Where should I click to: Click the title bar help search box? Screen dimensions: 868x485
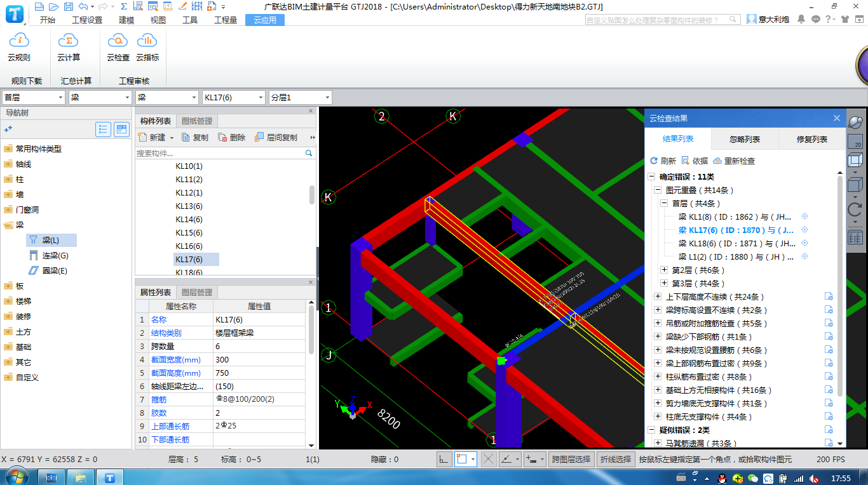click(x=663, y=20)
